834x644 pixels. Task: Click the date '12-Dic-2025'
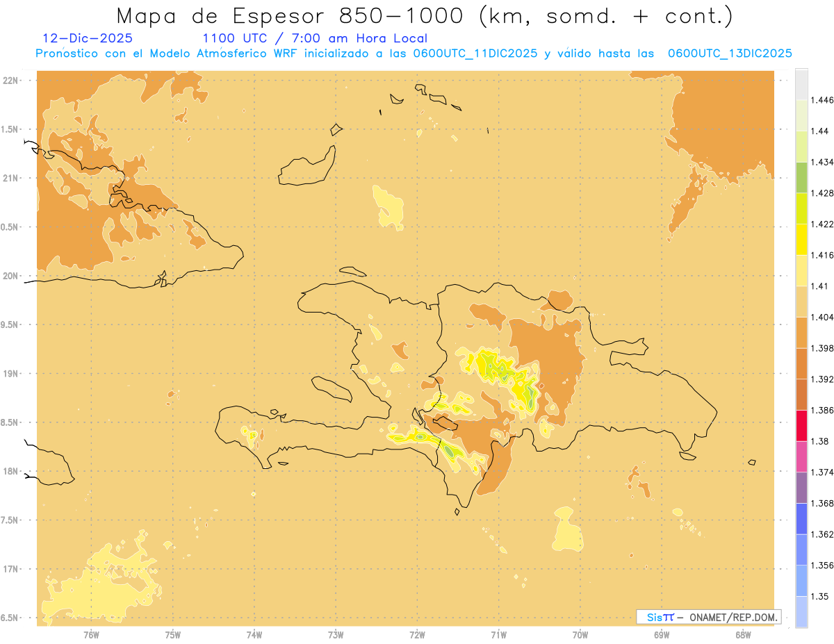click(x=88, y=38)
